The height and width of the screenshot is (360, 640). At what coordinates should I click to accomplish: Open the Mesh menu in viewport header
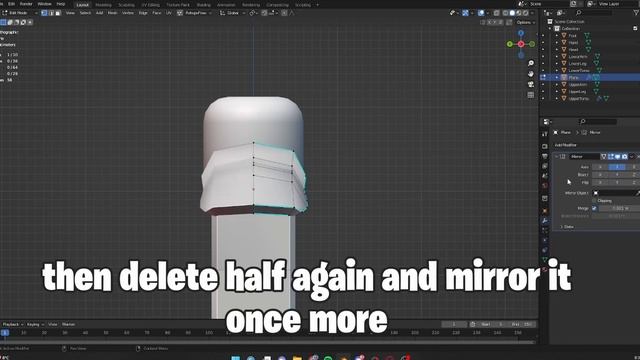point(113,13)
